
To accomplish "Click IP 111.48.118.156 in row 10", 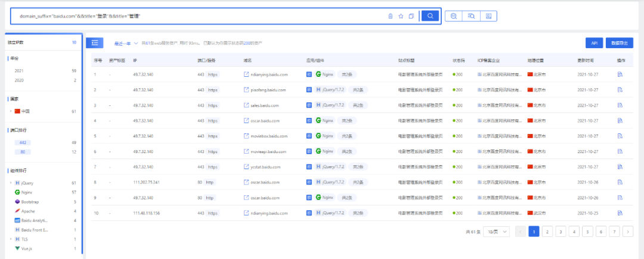I will (x=146, y=213).
